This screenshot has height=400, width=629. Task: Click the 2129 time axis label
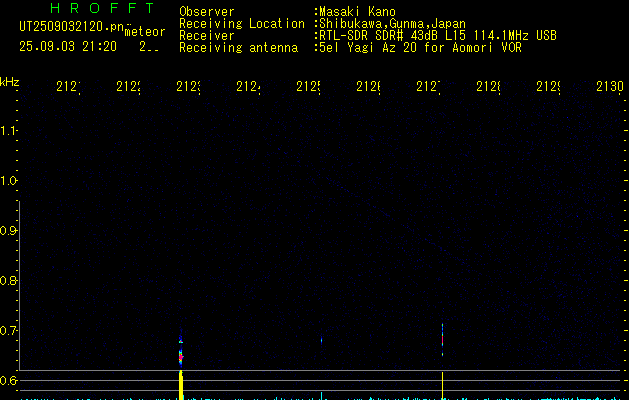(x=548, y=87)
